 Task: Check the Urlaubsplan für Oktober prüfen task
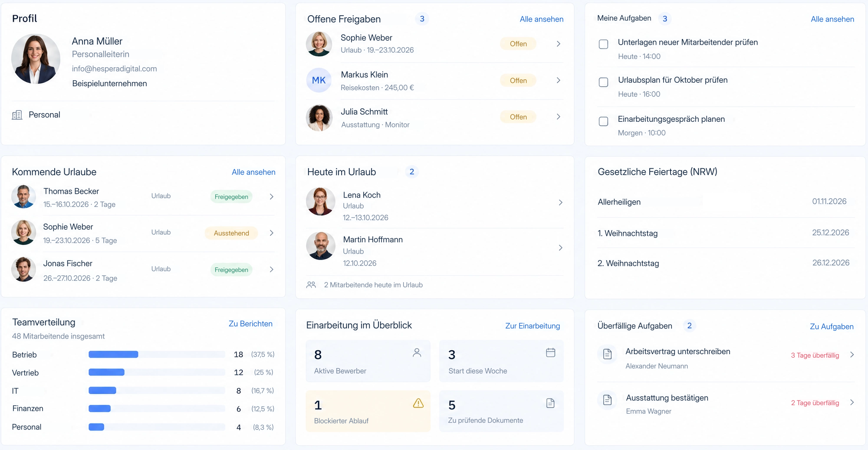(x=603, y=82)
